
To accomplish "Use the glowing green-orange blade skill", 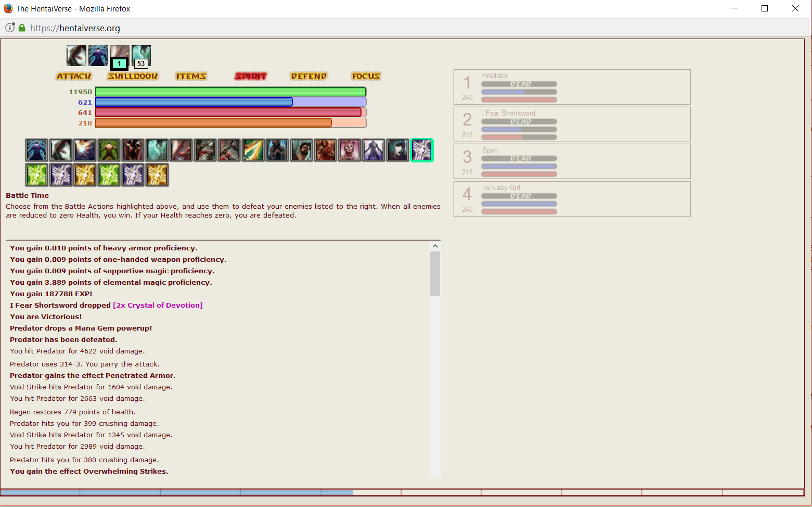I will click(253, 150).
